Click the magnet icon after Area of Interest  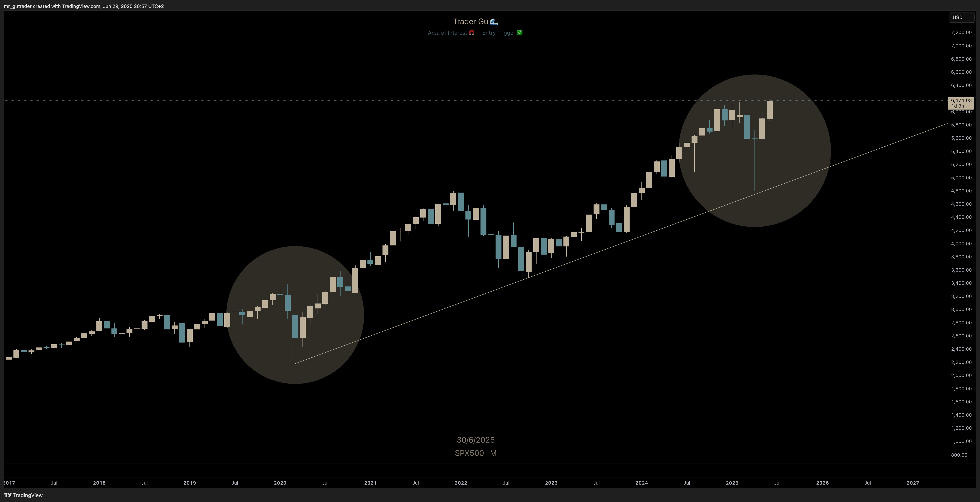coord(472,33)
